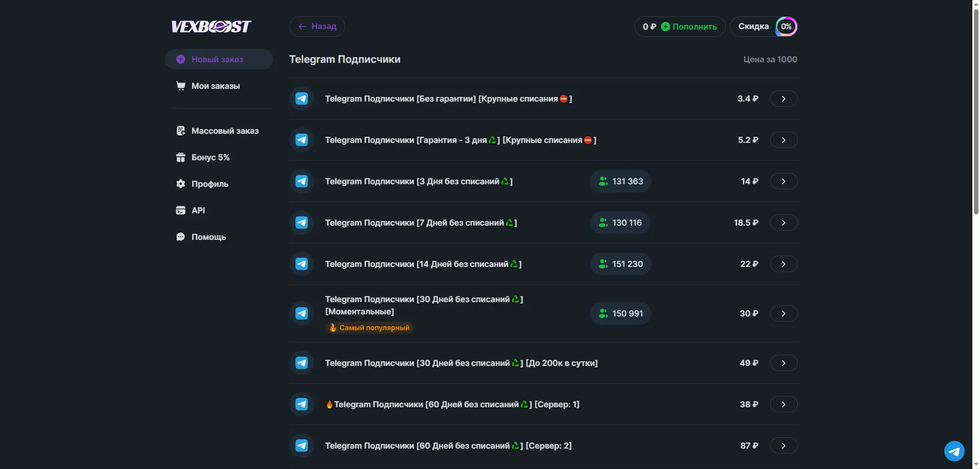Open 3 Дня без списаний via chevron
Screen dimensions: 980x469
point(783,181)
